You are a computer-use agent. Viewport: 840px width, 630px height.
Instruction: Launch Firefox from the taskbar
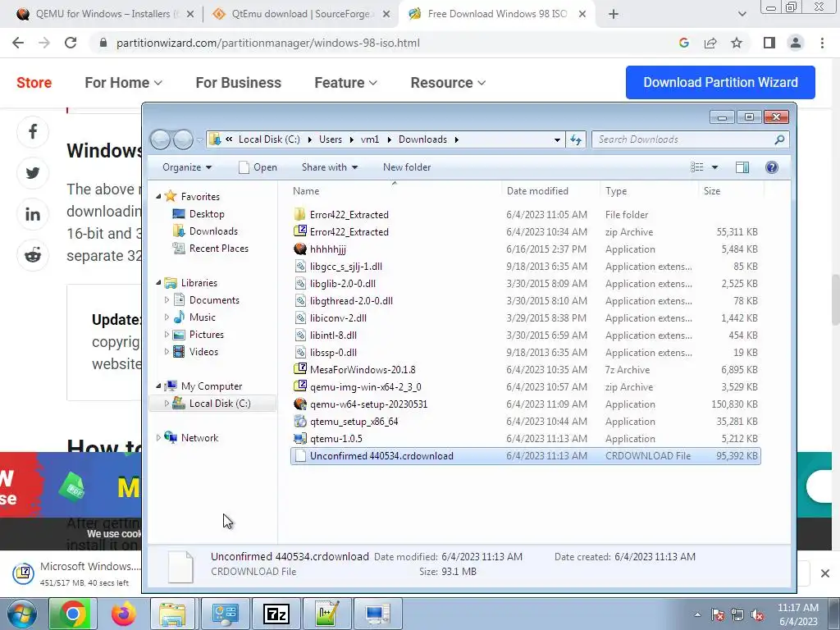click(x=123, y=614)
